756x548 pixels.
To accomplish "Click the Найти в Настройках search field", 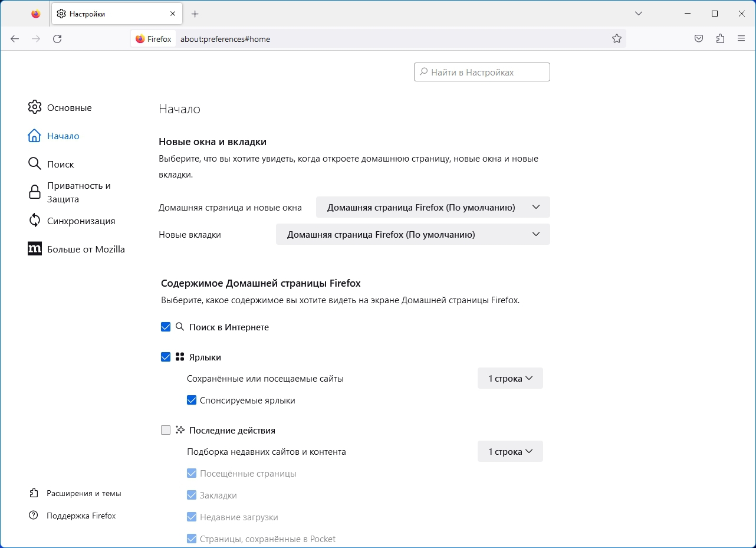I will (482, 72).
